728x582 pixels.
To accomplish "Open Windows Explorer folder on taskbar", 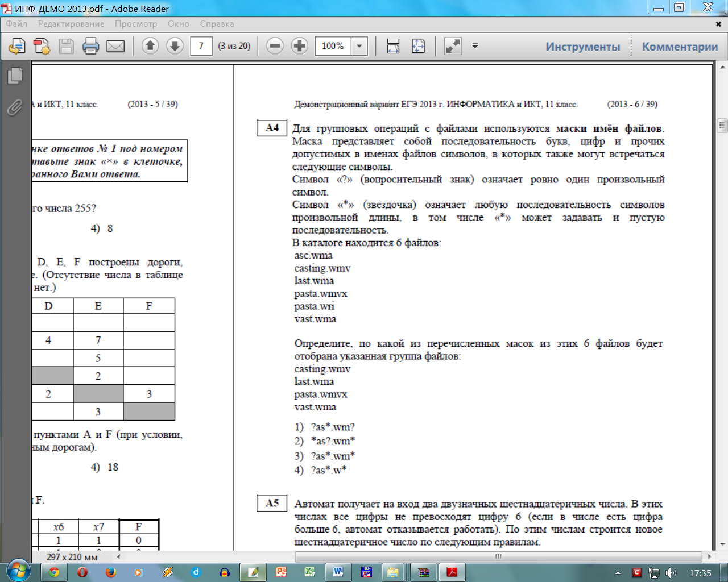I will [x=392, y=572].
